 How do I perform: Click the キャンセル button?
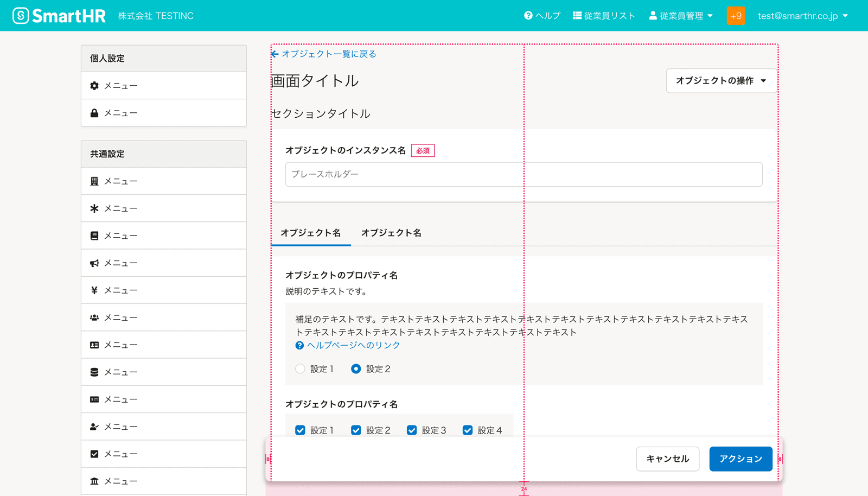pyautogui.click(x=668, y=459)
